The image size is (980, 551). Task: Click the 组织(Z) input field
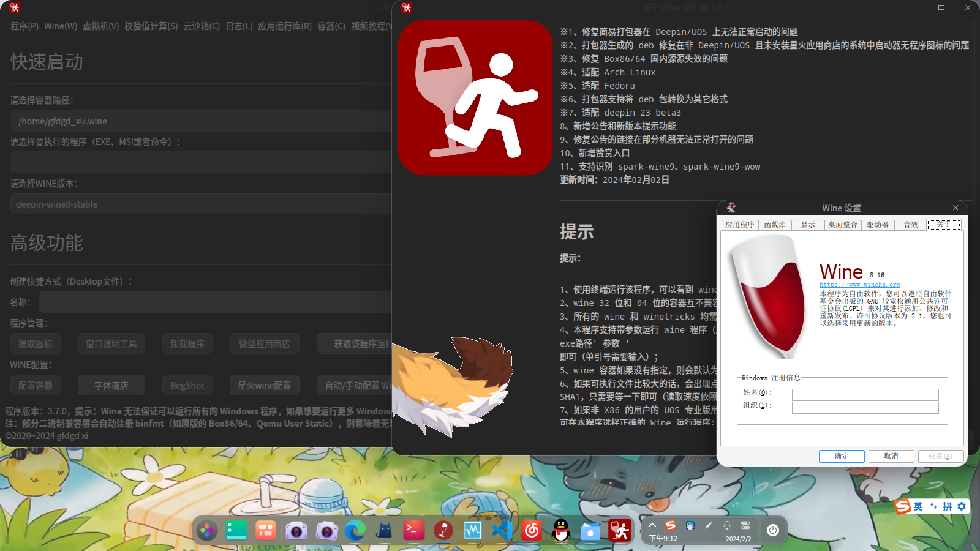[865, 408]
